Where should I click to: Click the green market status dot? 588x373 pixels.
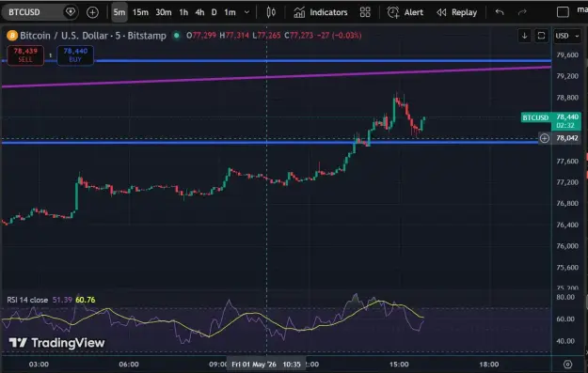(x=176, y=36)
